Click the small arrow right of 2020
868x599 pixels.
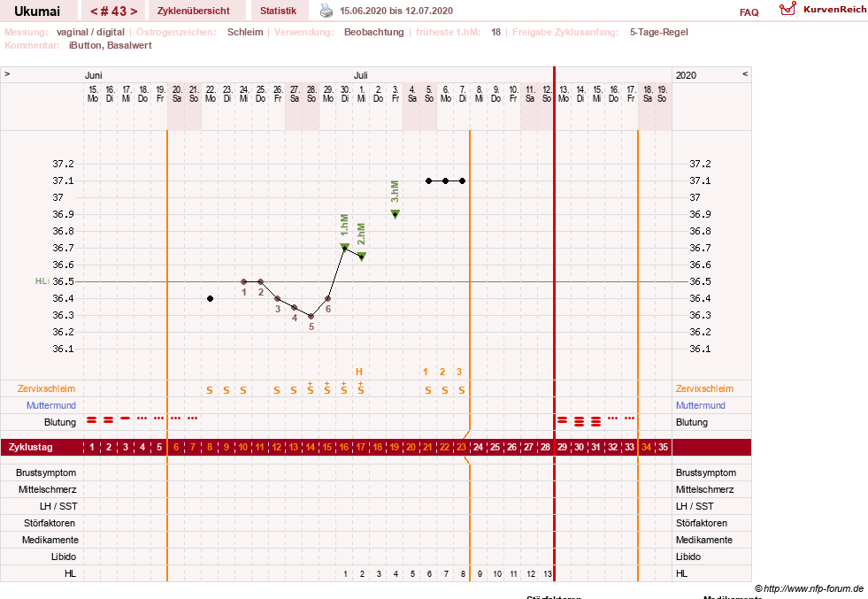pos(745,73)
